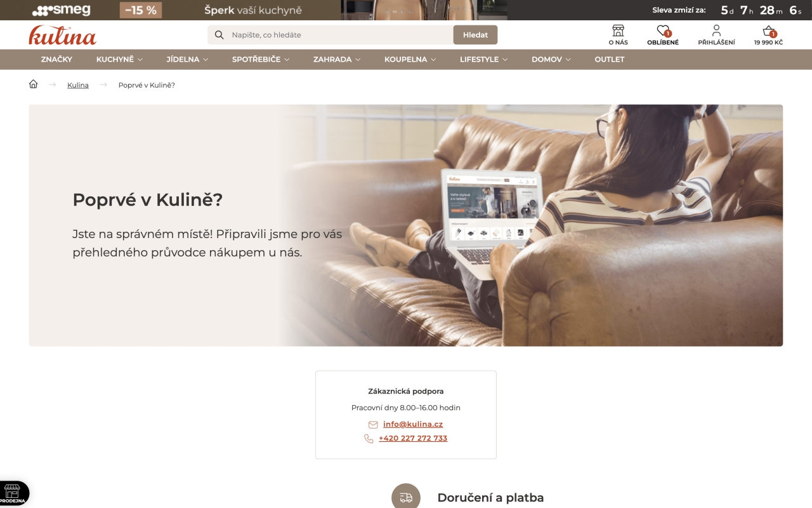Expand the Lifestyle menu dropdown
812x508 pixels.
484,59
